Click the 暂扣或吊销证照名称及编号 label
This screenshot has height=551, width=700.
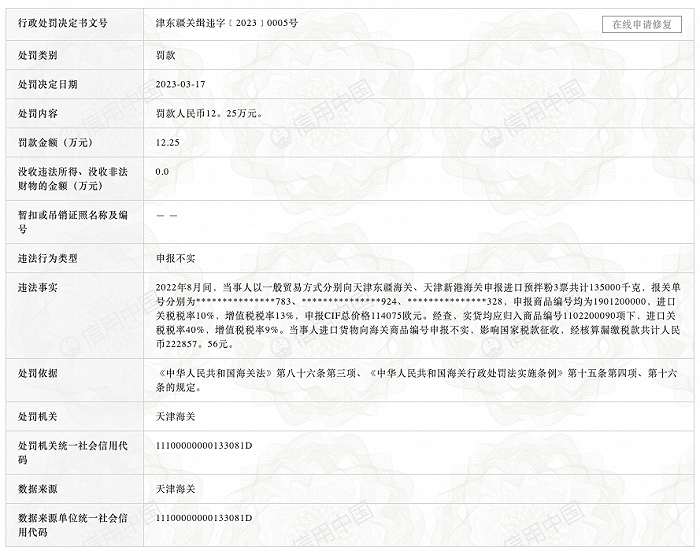73,222
